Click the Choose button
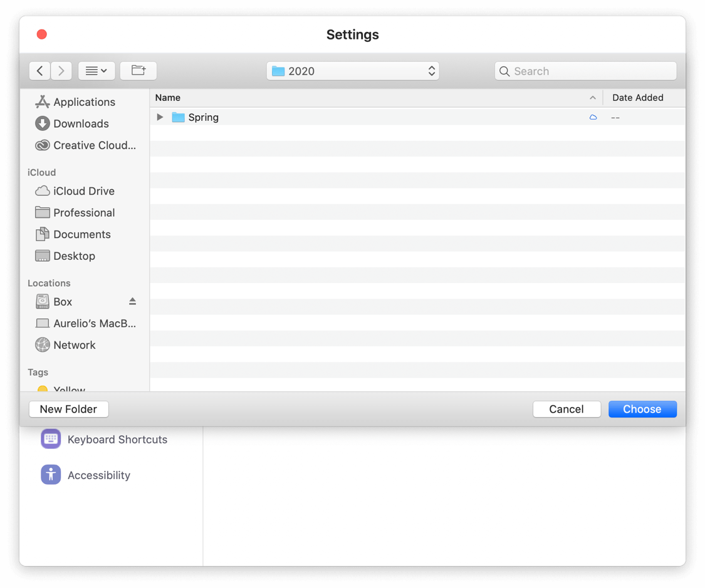 click(642, 409)
